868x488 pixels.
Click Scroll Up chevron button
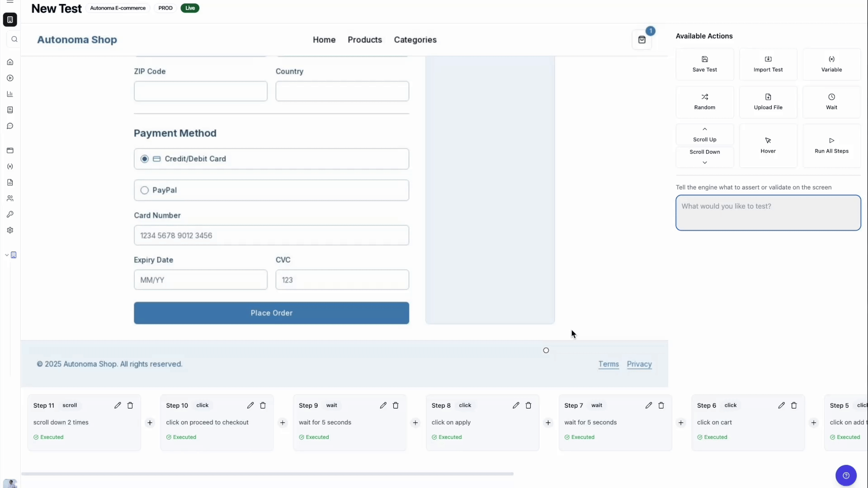704,129
